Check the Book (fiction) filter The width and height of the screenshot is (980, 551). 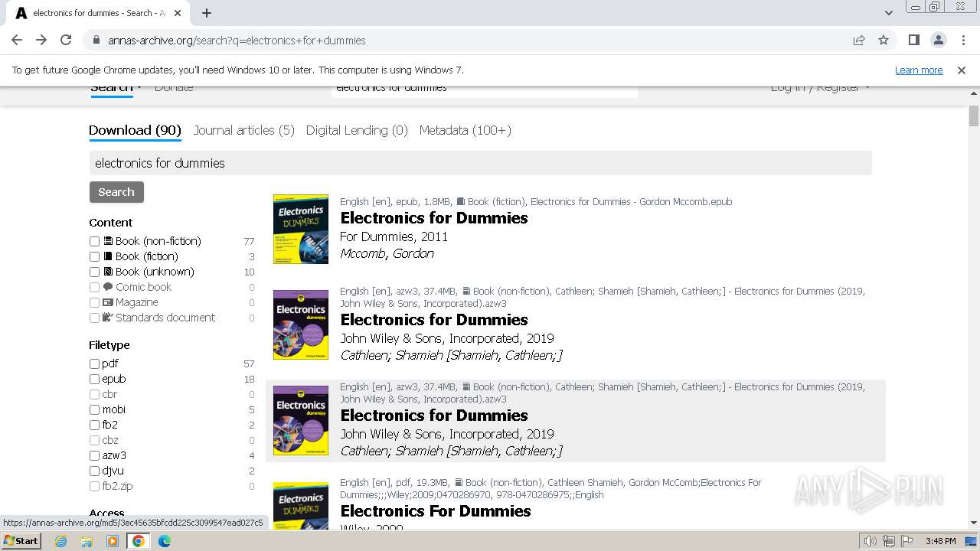click(94, 256)
